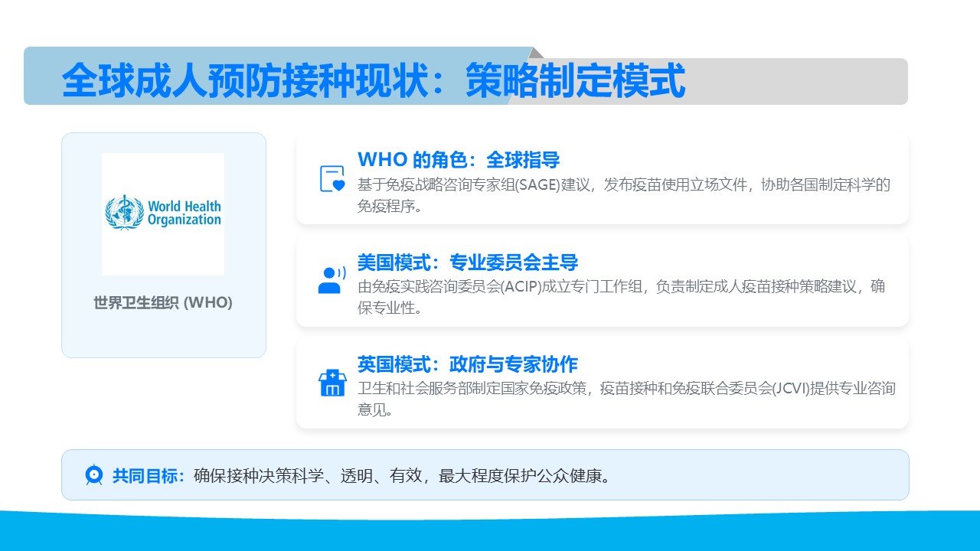The height and width of the screenshot is (551, 980).
Task: Click the folded triangle corner on title banner
Action: tap(536, 53)
